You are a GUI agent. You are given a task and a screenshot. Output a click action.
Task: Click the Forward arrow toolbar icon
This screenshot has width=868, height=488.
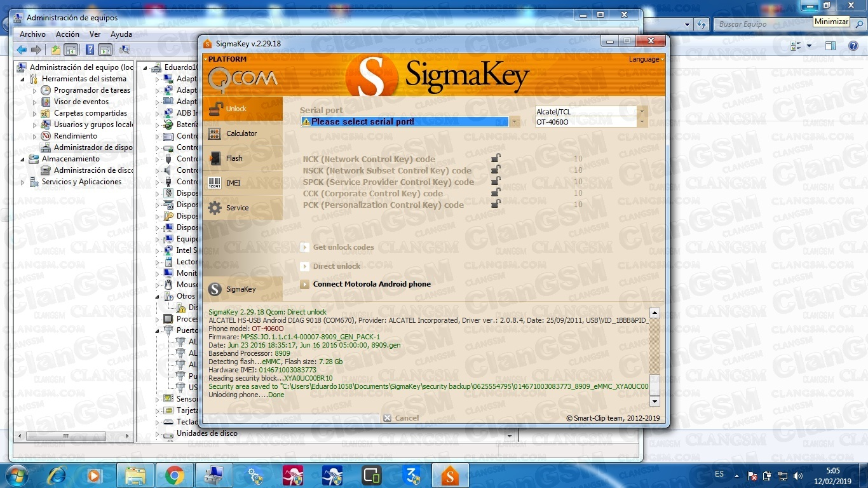(x=36, y=50)
